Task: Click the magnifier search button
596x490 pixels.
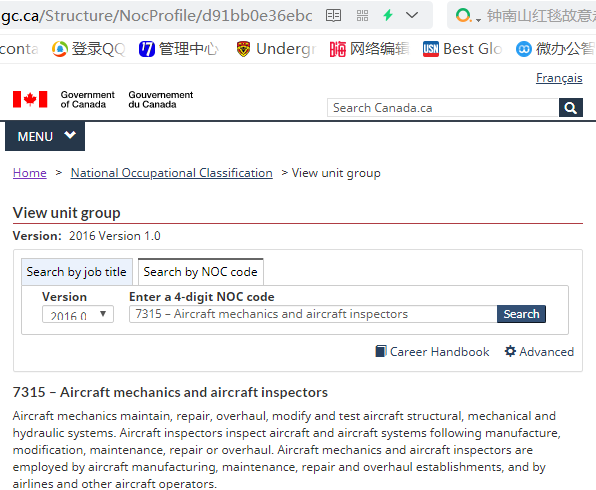Action: coord(571,108)
